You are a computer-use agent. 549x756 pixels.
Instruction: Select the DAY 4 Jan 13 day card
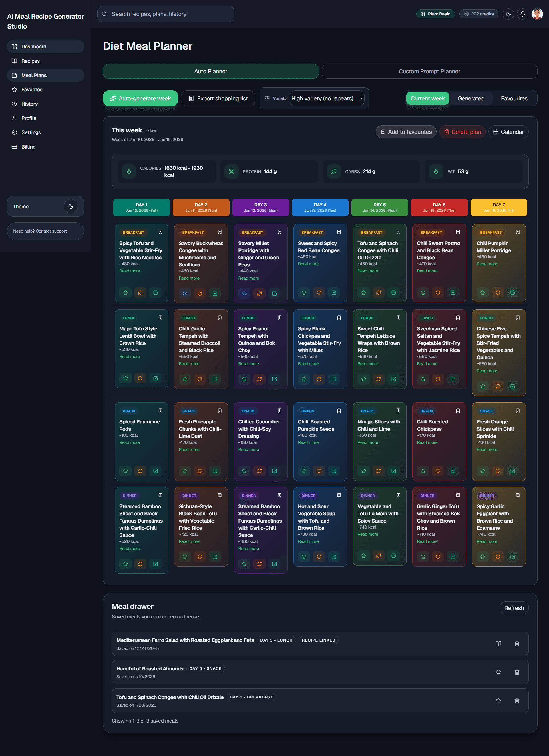pos(320,207)
